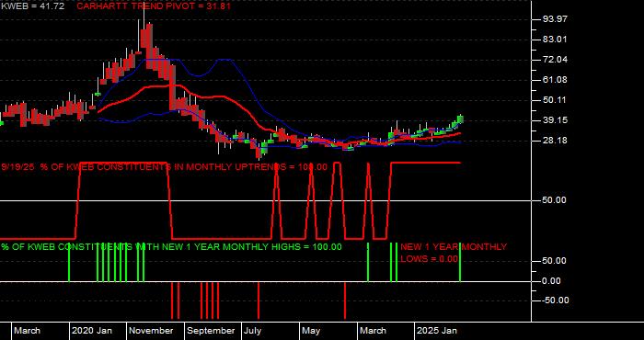Click the NEW 1 YEAR MONTHLY LOWS = 0.00 label
The image size is (644, 340).
tap(454, 253)
